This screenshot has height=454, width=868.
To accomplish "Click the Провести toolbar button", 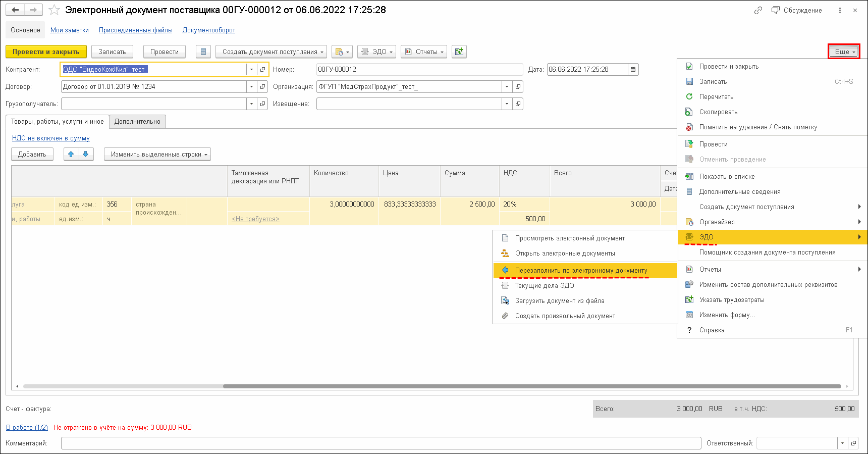I will pyautogui.click(x=165, y=52).
